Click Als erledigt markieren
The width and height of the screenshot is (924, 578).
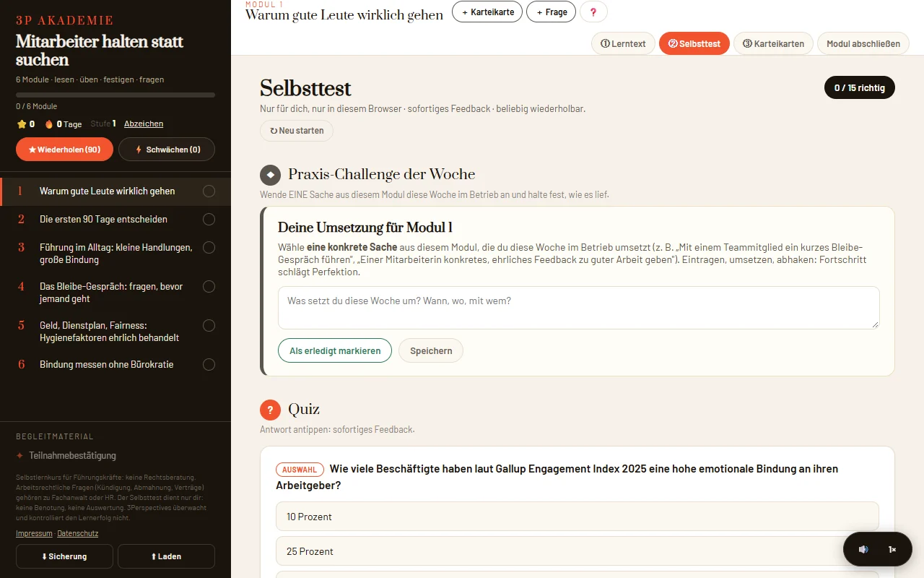(x=335, y=350)
